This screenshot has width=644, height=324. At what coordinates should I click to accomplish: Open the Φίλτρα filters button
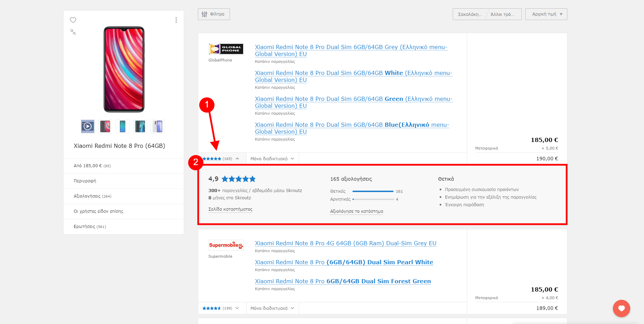tap(214, 14)
